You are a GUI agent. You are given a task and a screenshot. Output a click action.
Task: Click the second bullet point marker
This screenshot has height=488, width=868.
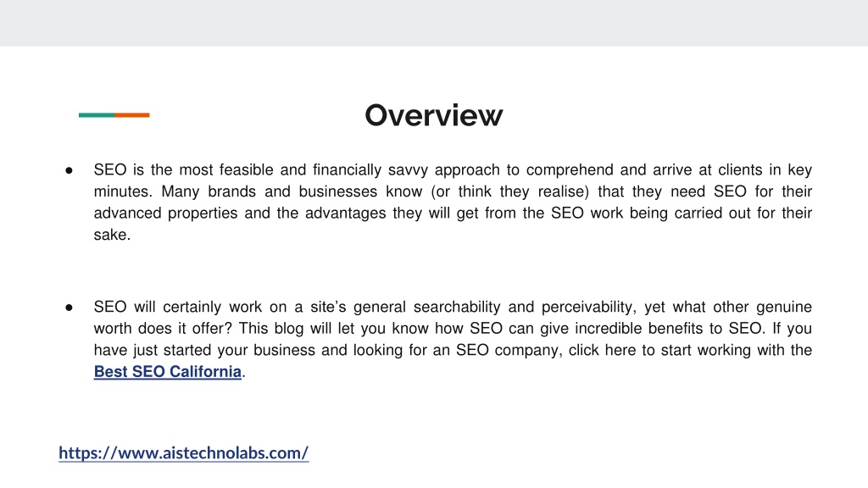point(69,308)
